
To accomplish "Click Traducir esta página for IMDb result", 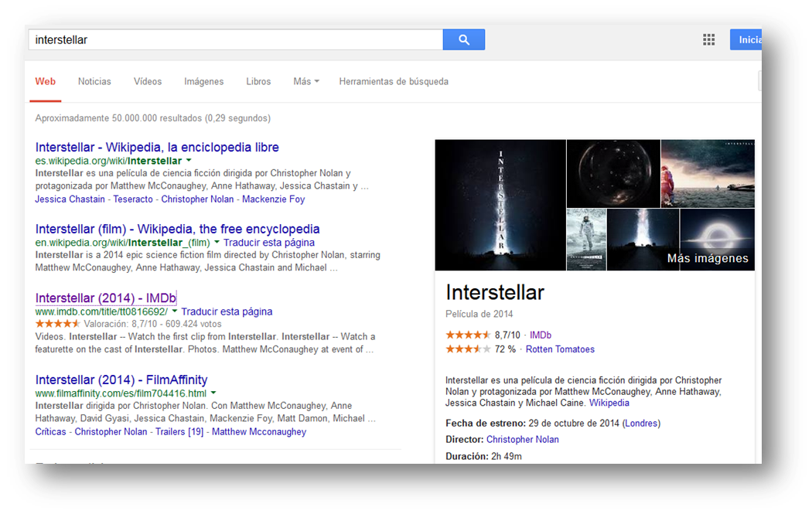I will coord(227,311).
